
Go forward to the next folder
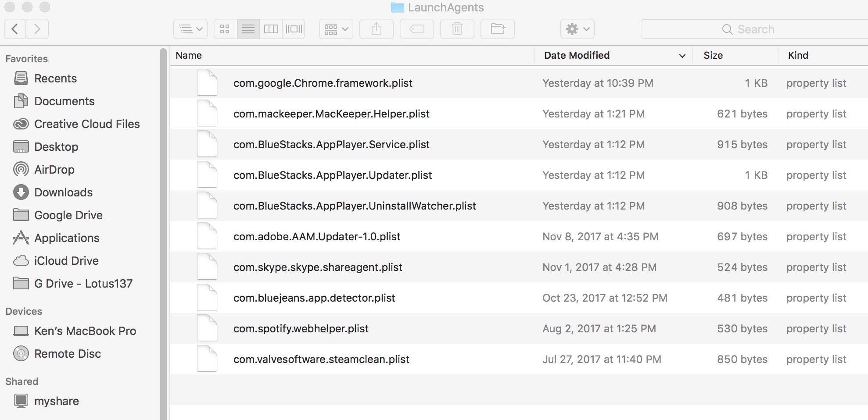click(x=37, y=29)
